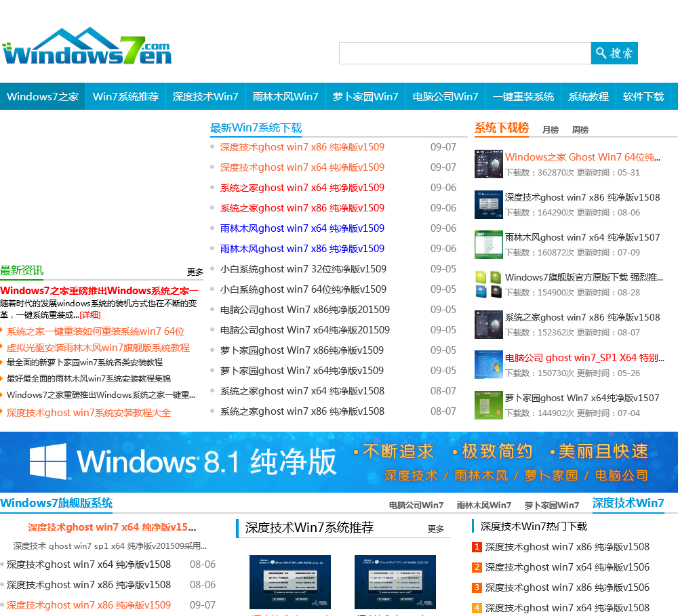Click the Windows7en.com site logo
The image size is (678, 616).
point(87,46)
